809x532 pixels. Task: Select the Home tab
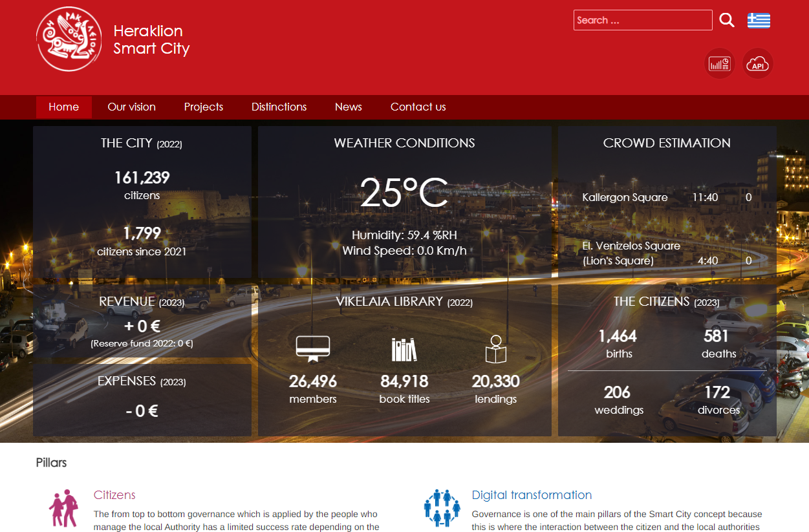click(63, 107)
